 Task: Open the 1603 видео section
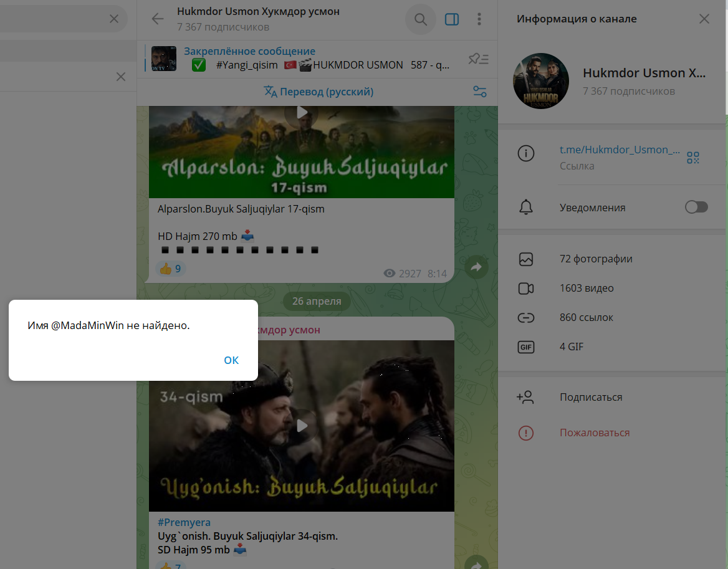click(587, 288)
